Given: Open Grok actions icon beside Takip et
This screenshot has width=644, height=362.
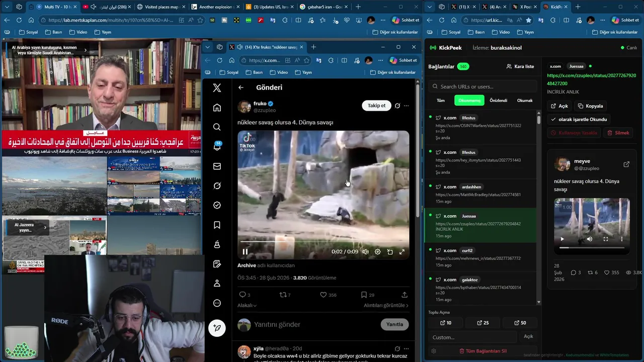Looking at the screenshot, I should pos(397,106).
